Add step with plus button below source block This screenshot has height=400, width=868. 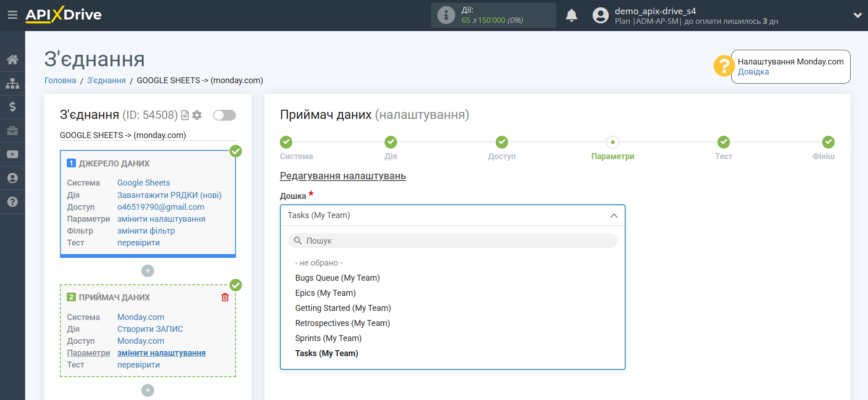(x=148, y=271)
